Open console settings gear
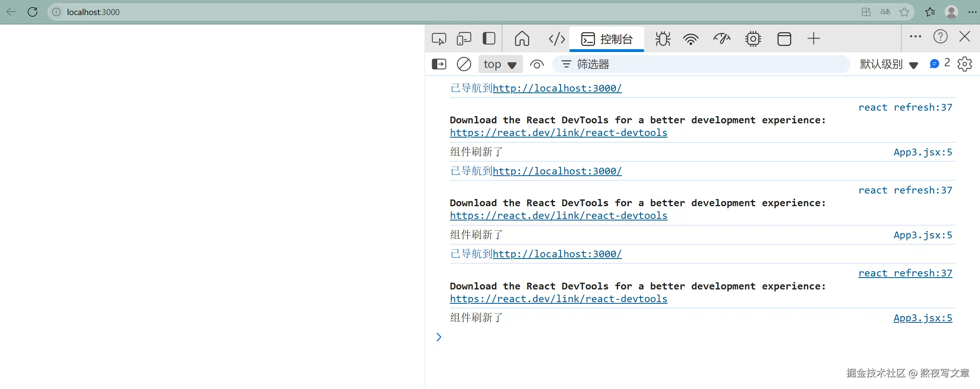The width and height of the screenshot is (980, 389). pyautogui.click(x=965, y=64)
